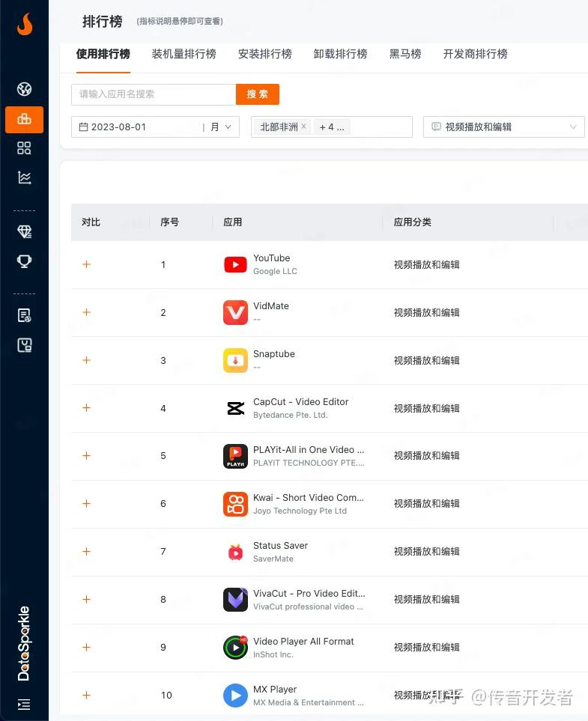Open the 2023-08-01 date picker
This screenshot has height=721, width=588.
coord(138,127)
